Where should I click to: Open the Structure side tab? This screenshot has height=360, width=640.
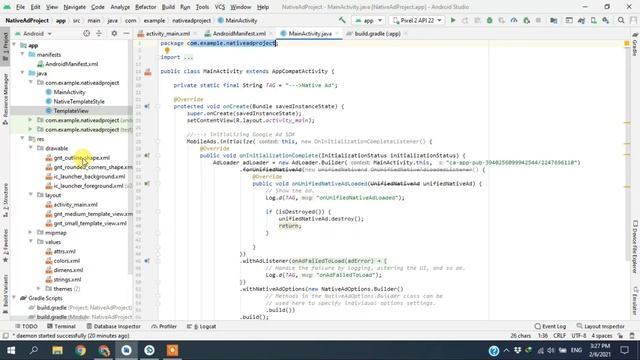(x=5, y=200)
